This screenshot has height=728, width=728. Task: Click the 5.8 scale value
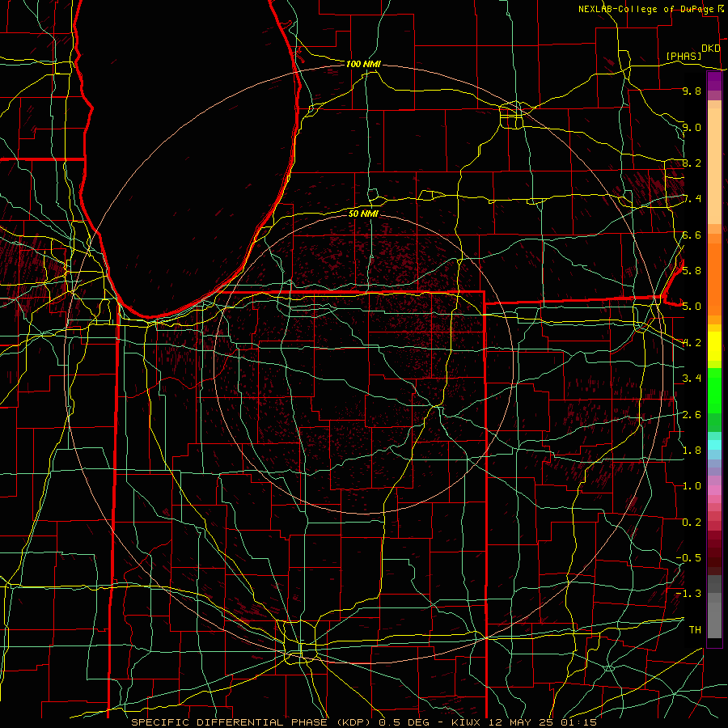692,270
